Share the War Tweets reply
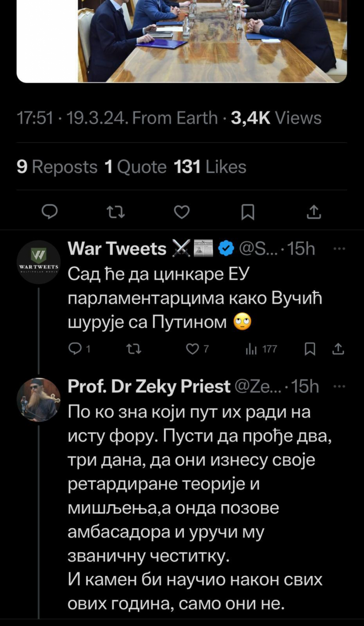Viewport: 364px width, 626px height. (338, 349)
